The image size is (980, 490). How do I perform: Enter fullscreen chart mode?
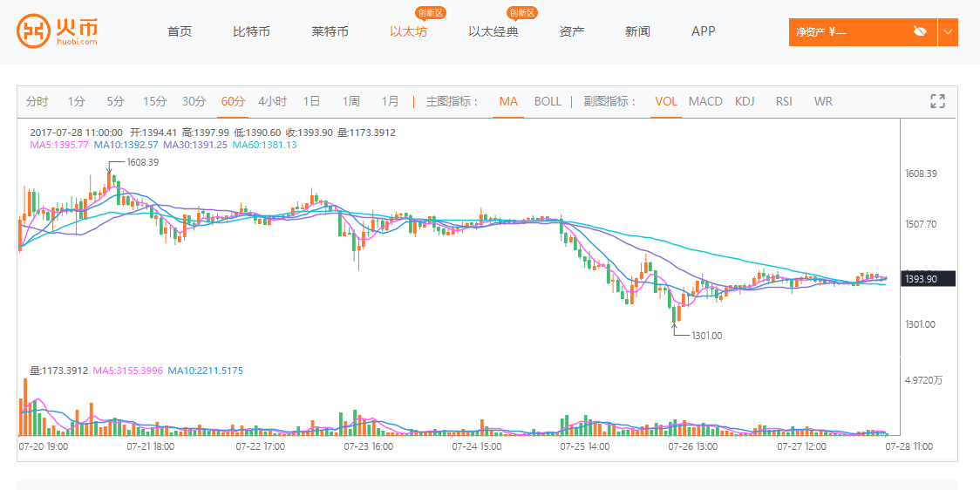[x=938, y=101]
